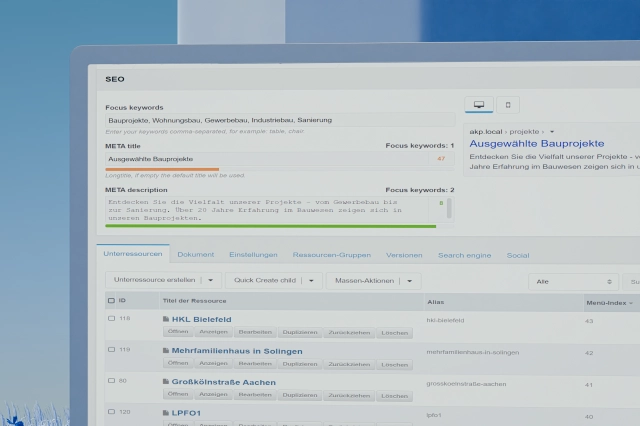Open the Einstellungen tab
The height and width of the screenshot is (426, 640).
[x=253, y=255]
